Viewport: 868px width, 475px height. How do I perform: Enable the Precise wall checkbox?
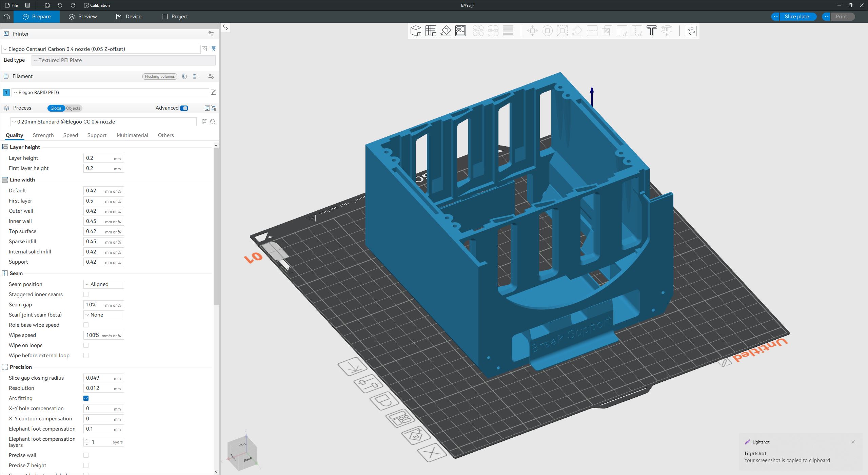tap(86, 455)
